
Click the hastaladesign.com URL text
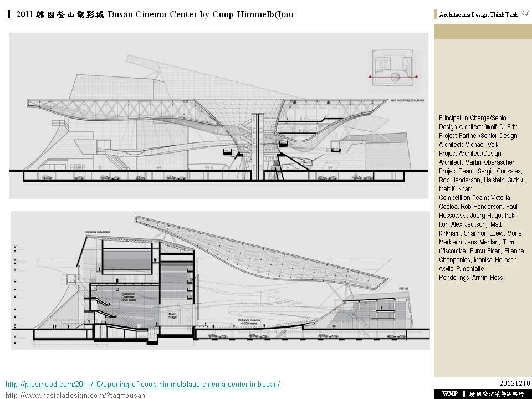tap(75, 395)
